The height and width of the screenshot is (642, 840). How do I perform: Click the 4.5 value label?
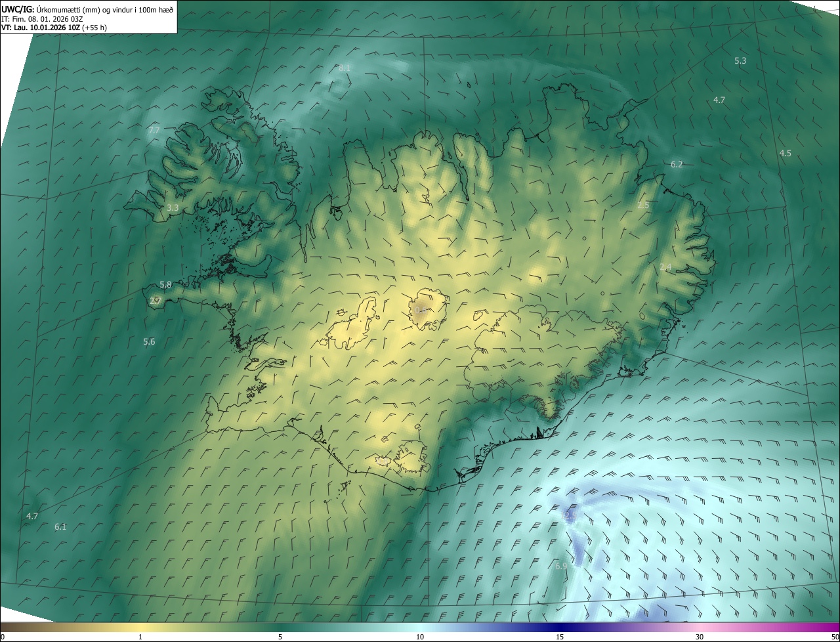[x=785, y=154]
